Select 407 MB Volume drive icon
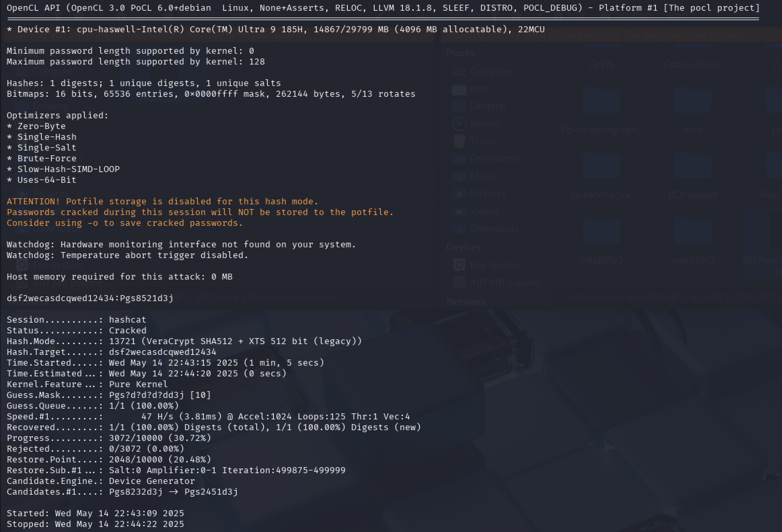Image resolution: width=782 pixels, height=532 pixels. (459, 283)
